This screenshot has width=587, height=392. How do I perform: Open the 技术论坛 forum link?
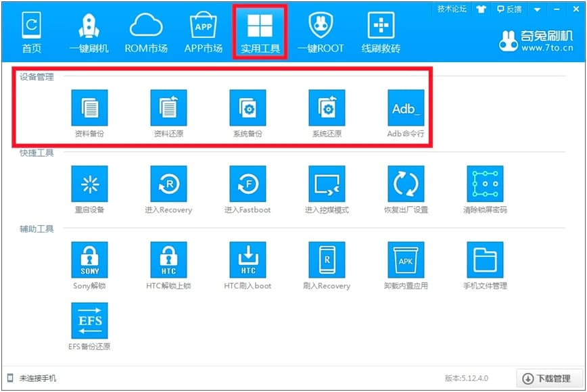[452, 9]
